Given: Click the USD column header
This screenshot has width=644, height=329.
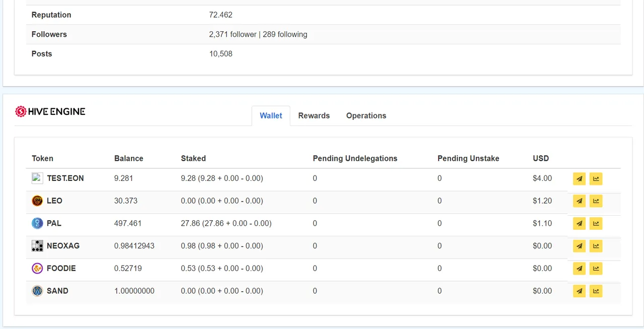Looking at the screenshot, I should tap(541, 158).
